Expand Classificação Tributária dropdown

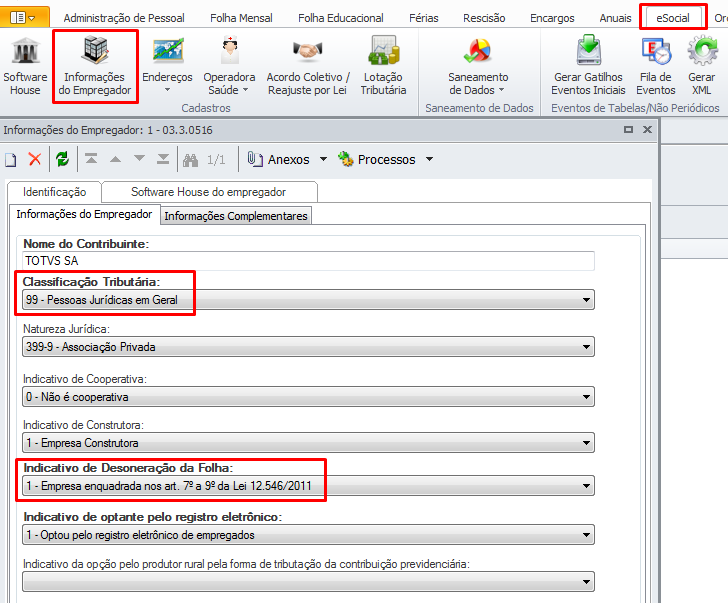pyautogui.click(x=586, y=300)
